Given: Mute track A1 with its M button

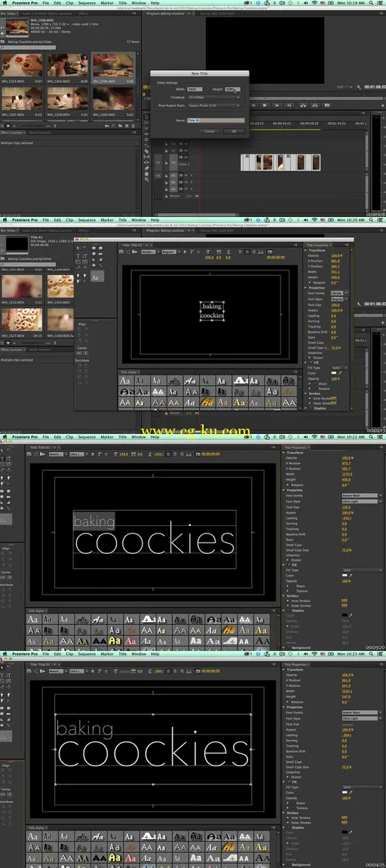Looking at the screenshot, I should tap(185, 176).
